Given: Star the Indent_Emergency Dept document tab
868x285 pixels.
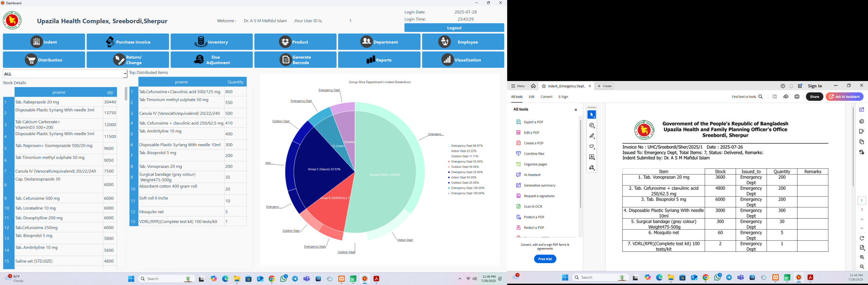Looking at the screenshot, I should [544, 86].
